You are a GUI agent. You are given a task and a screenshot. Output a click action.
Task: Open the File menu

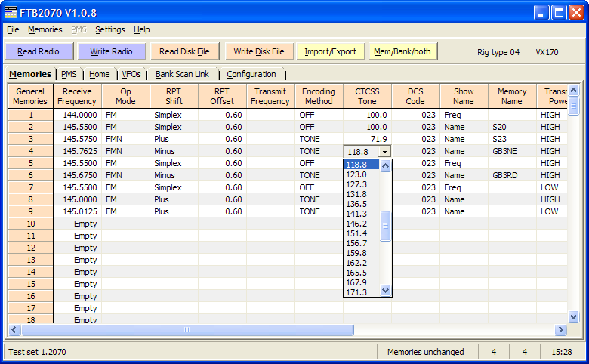[x=13, y=29]
